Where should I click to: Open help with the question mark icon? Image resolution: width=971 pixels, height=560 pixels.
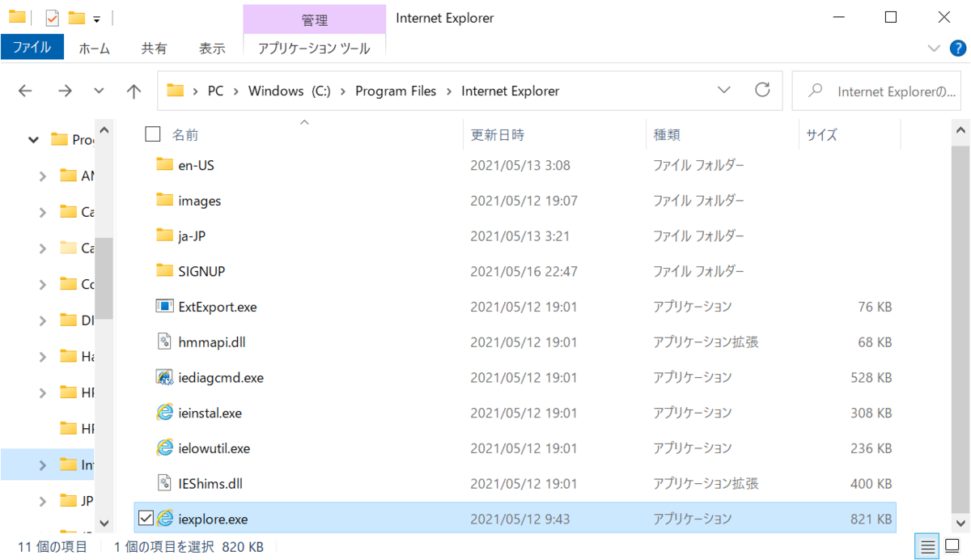pyautogui.click(x=957, y=48)
